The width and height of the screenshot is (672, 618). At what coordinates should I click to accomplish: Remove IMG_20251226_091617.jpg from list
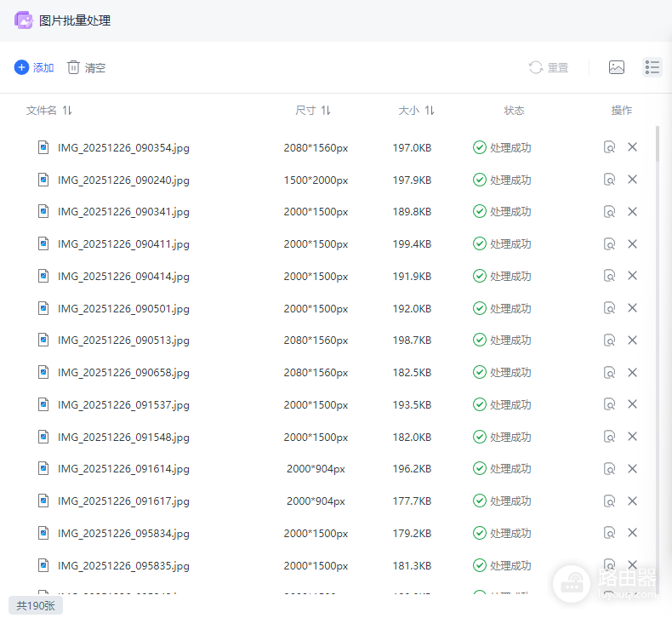632,501
